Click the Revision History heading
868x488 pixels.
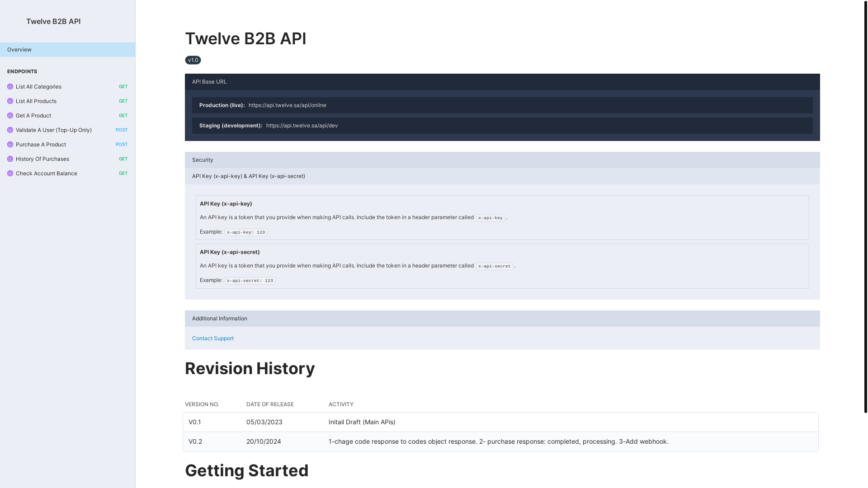click(250, 368)
